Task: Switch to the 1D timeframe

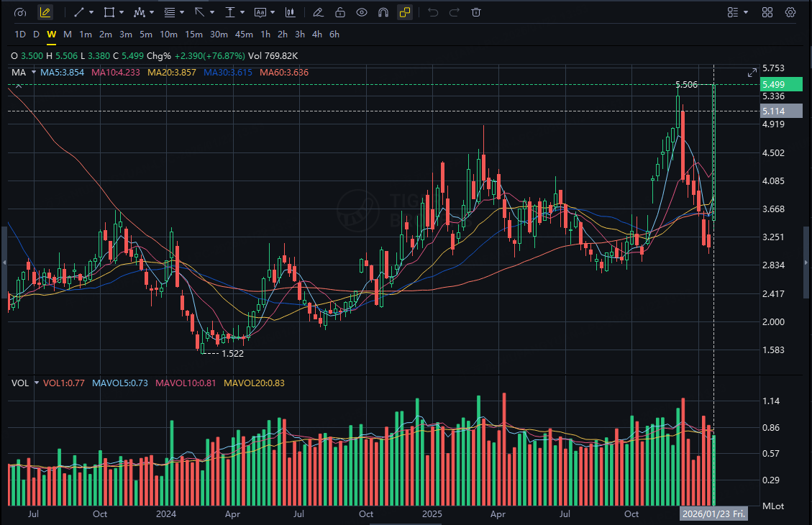Action: [20, 35]
